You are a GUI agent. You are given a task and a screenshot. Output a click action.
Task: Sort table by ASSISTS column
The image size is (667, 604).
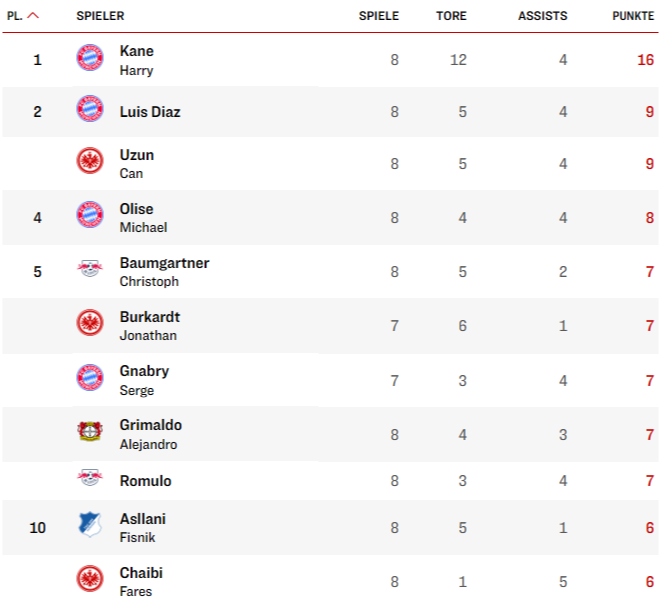coord(542,16)
